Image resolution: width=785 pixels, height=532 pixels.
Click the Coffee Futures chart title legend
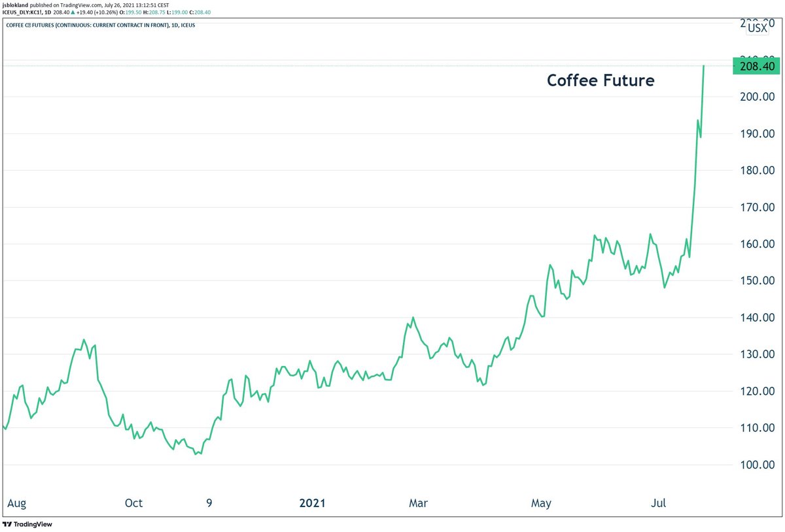pos(100,25)
